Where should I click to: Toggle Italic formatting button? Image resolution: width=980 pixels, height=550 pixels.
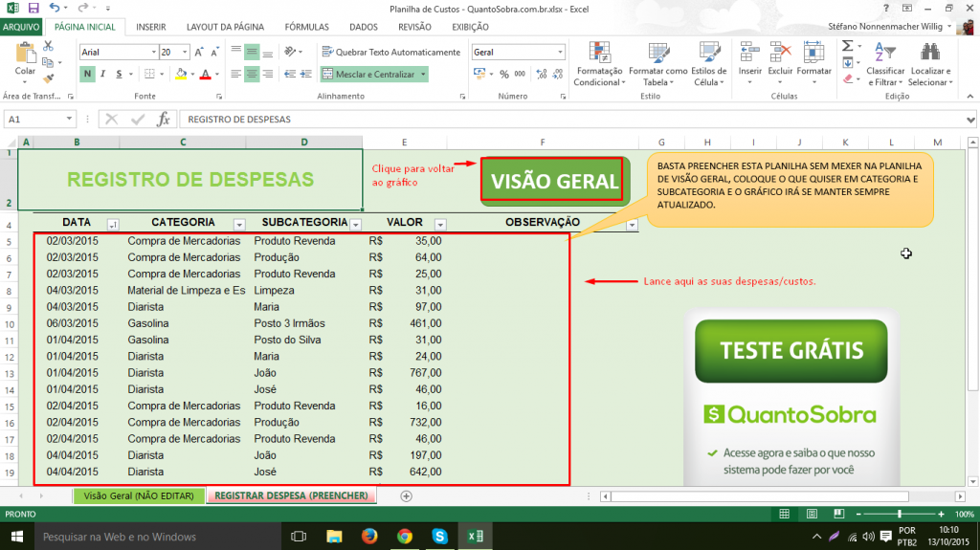[x=103, y=74]
